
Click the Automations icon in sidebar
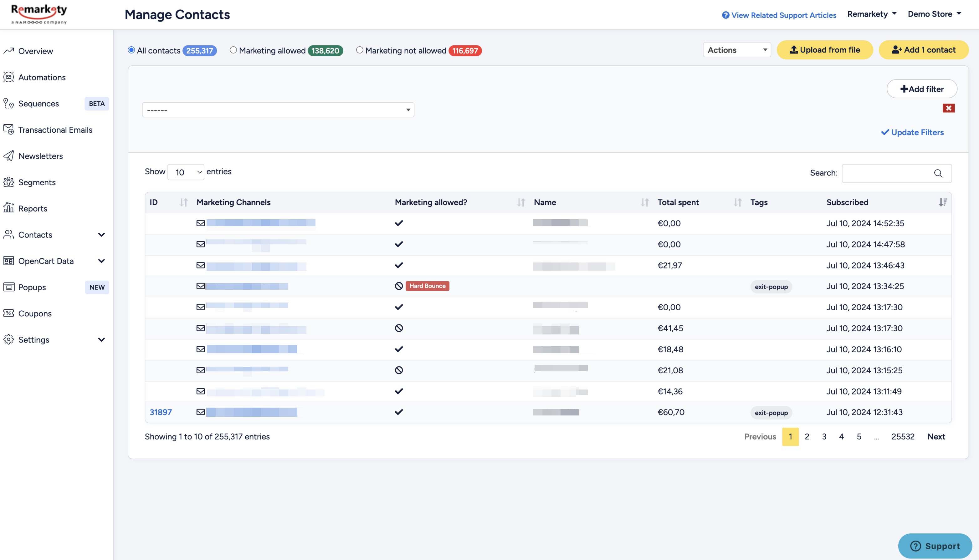[x=8, y=77]
